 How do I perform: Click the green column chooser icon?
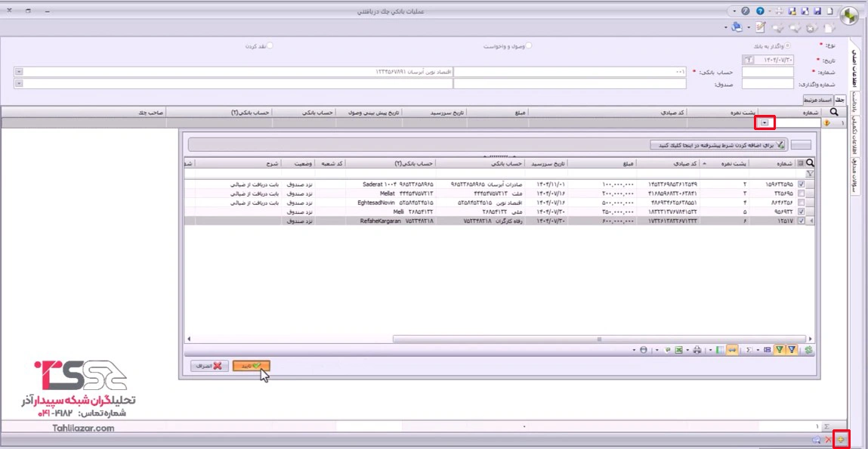pos(720,350)
